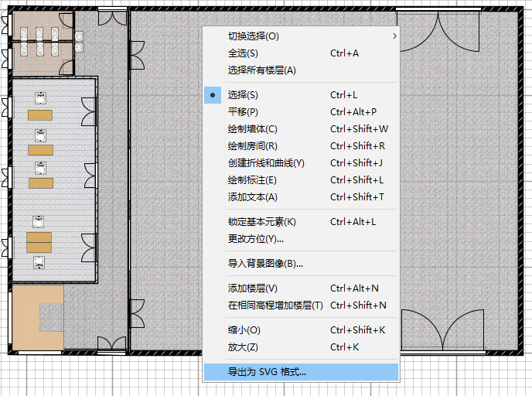Select the double door at bottom of corridor

click(111, 344)
